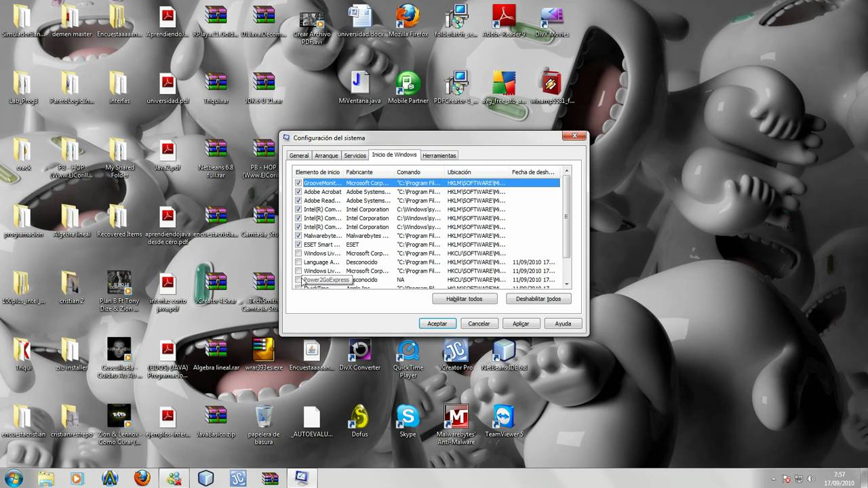Open the Dofus desktop shortcut
This screenshot has height=488, width=868.
pyautogui.click(x=360, y=420)
